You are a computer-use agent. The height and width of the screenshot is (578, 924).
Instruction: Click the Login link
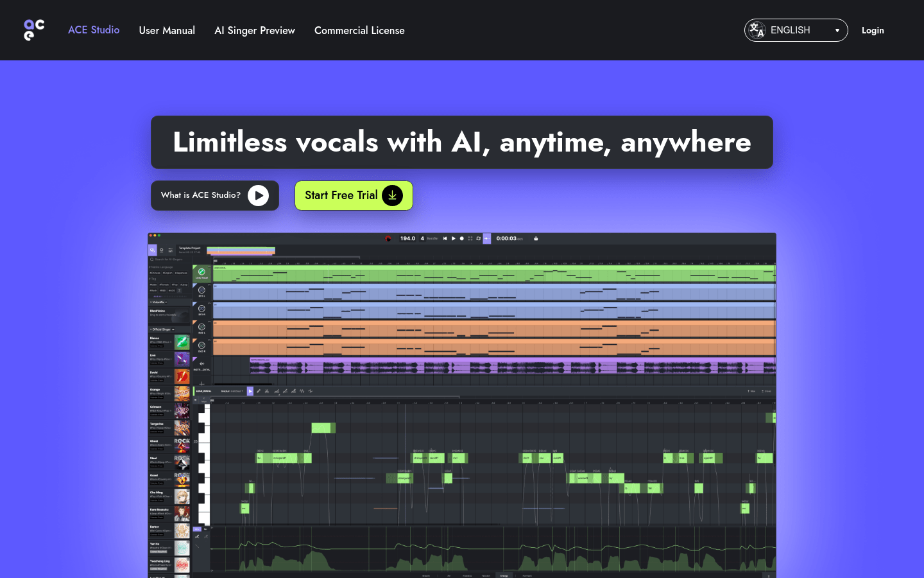coord(873,30)
